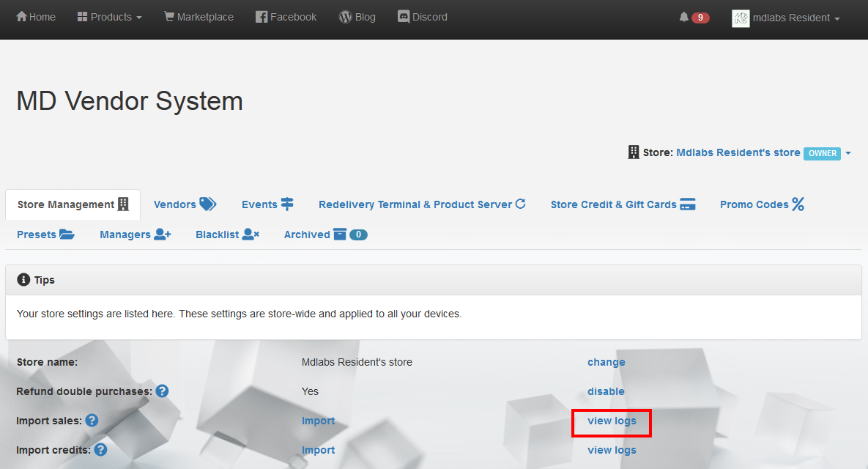Image resolution: width=868 pixels, height=469 pixels.
Task: Change the store name
Action: pyautogui.click(x=606, y=362)
